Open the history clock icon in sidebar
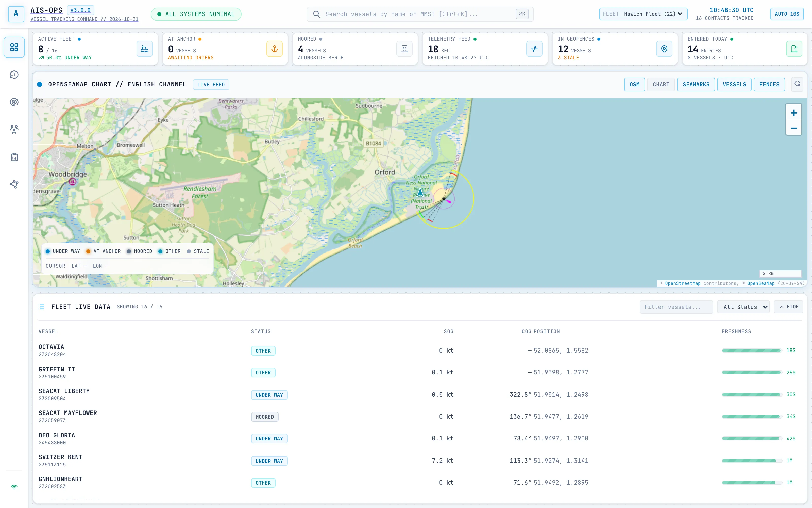 tap(14, 75)
